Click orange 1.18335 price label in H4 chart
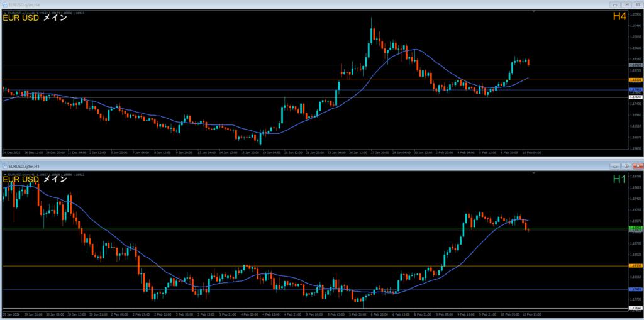Viewport: 644px width, 320px height. pos(635,80)
